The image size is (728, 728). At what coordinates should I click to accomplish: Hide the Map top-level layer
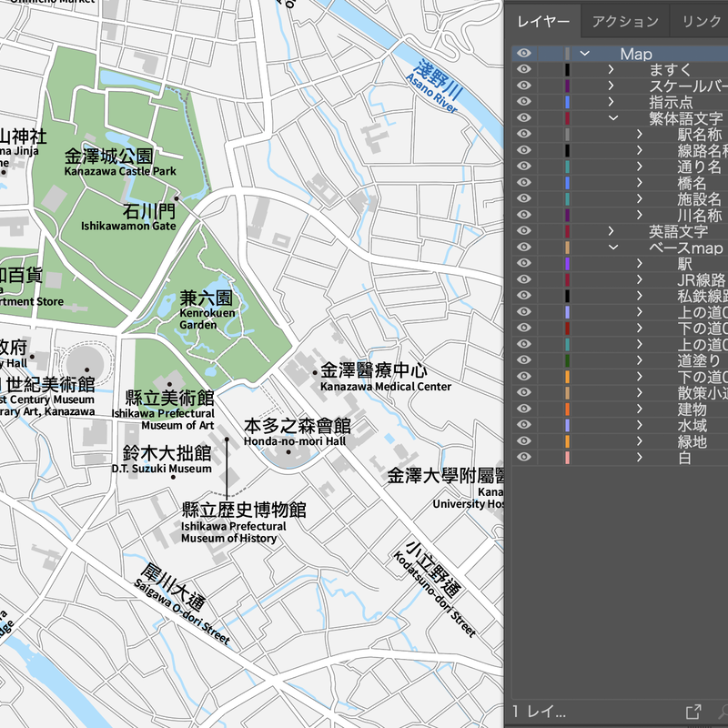pos(523,54)
